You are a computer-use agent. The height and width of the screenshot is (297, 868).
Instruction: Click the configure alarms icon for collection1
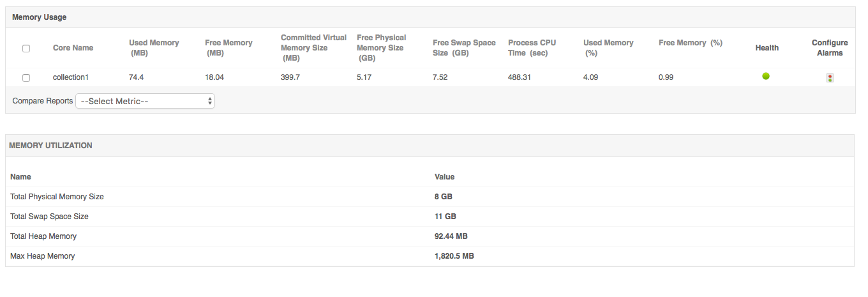tap(830, 78)
